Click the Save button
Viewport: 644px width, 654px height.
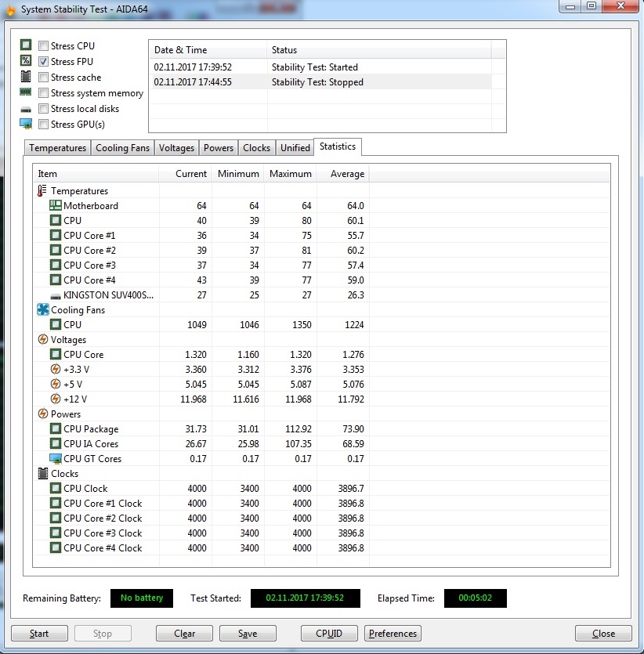pos(248,633)
